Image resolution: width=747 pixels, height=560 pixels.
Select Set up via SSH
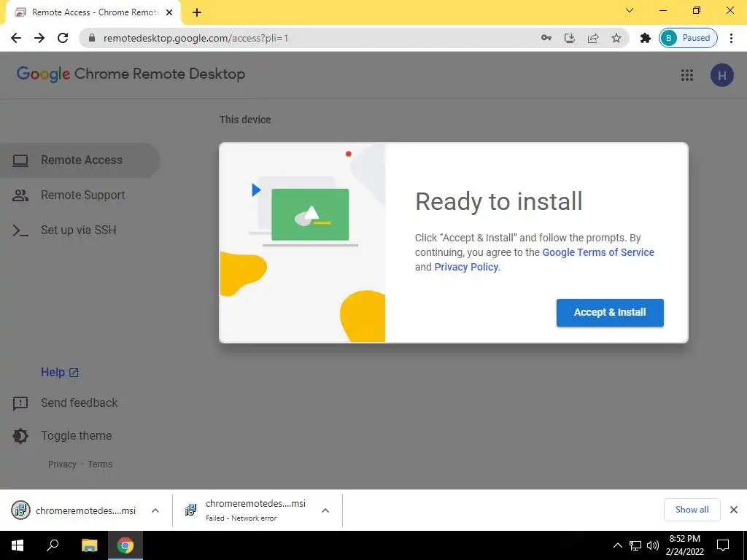[80, 230]
